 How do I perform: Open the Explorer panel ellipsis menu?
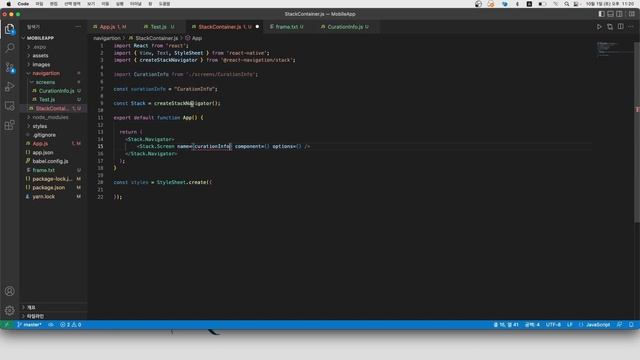tap(78, 27)
